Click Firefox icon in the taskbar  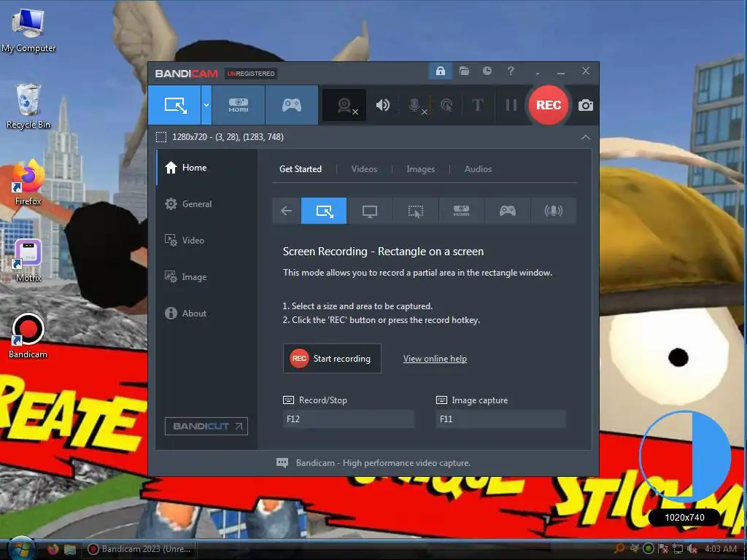point(53,549)
